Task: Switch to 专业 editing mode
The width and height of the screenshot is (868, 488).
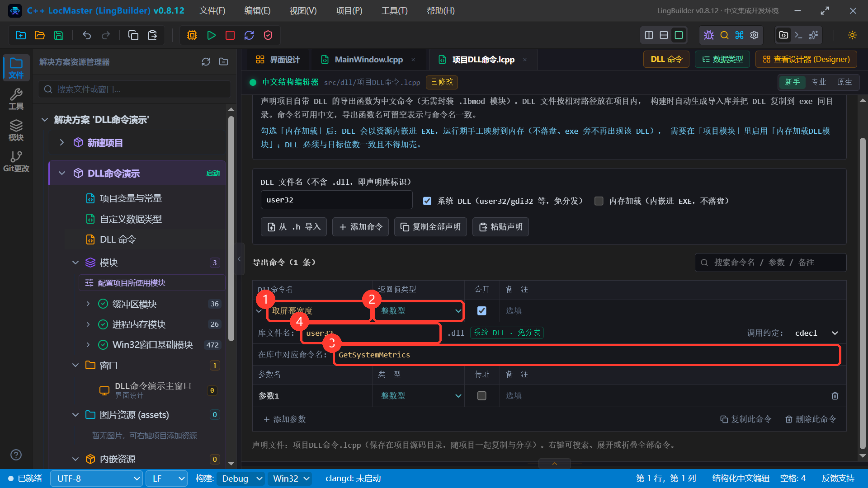Action: (x=819, y=82)
